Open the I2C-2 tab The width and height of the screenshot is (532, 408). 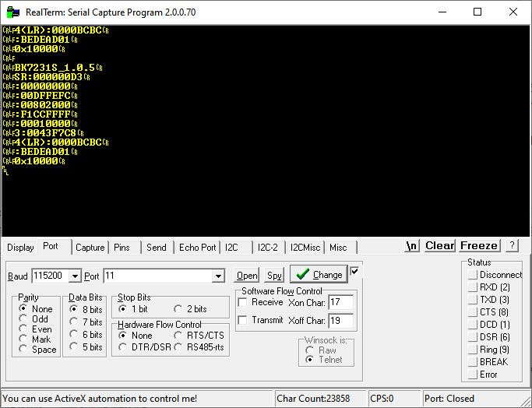(x=267, y=248)
